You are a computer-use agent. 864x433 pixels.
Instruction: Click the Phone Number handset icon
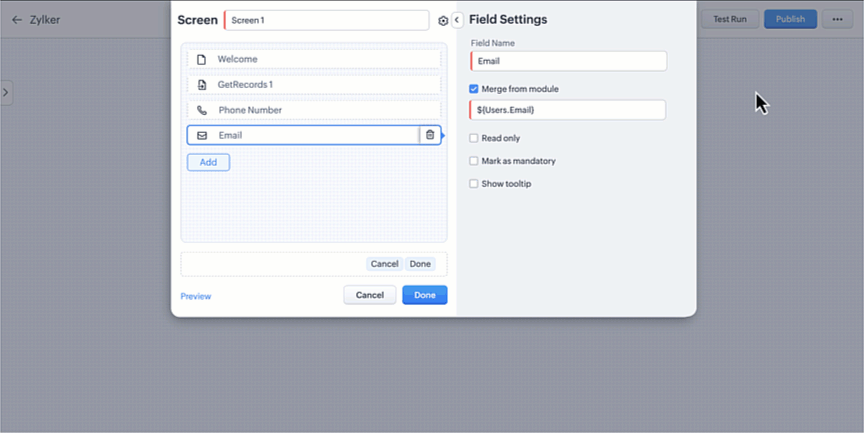(x=202, y=110)
